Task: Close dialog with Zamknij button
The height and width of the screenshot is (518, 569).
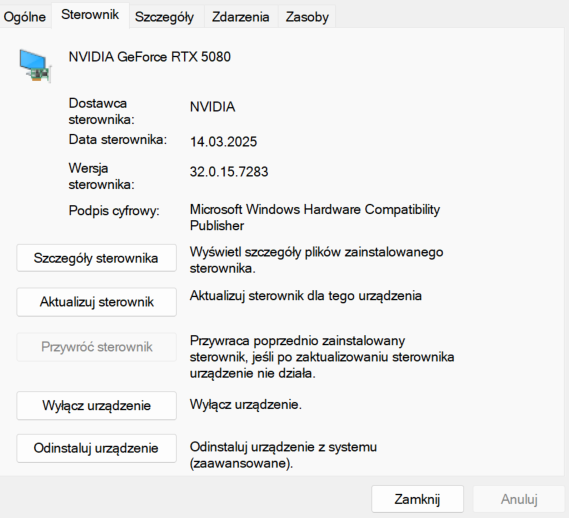Action: 417,499
